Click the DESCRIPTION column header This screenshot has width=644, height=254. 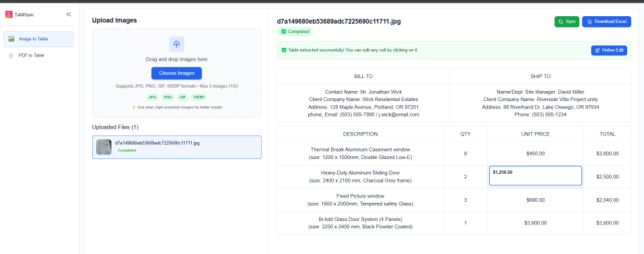click(x=360, y=134)
